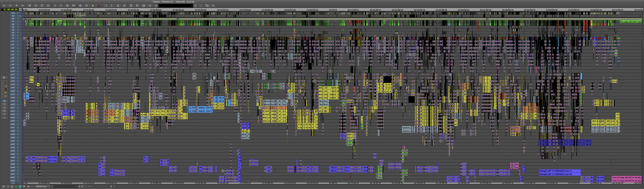This screenshot has width=644, height=189.
Task: Toggle the A17 track selector
Action: tap(13, 94)
